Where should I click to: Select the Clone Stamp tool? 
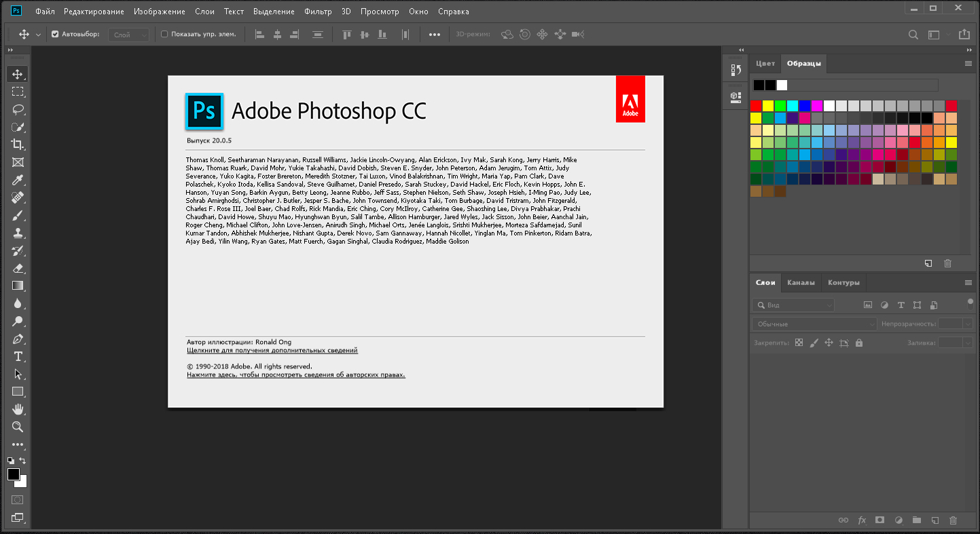click(18, 233)
